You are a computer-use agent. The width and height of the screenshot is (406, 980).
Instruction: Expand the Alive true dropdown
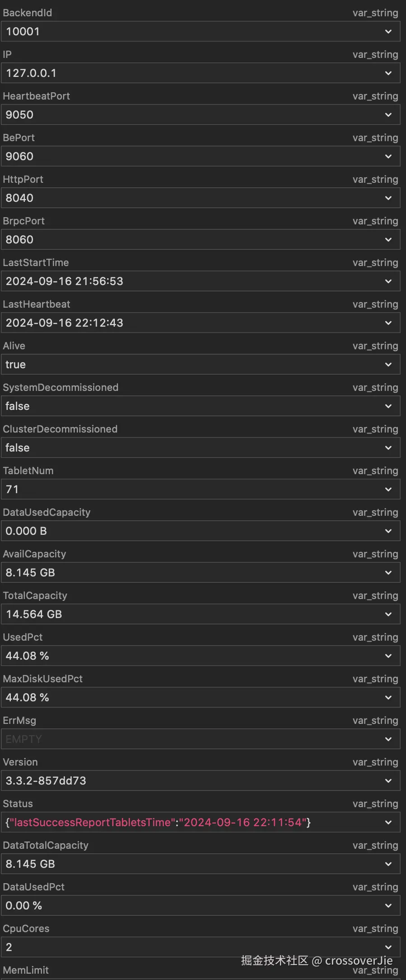click(388, 365)
